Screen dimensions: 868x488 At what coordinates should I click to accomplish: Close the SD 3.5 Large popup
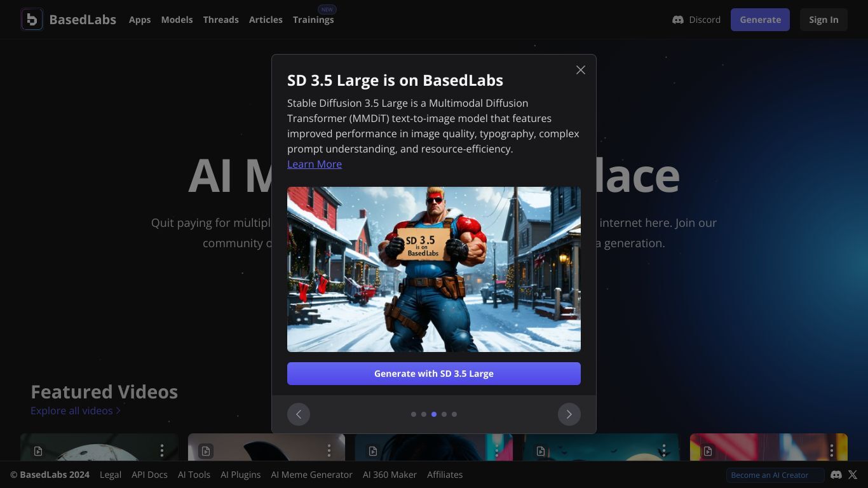pyautogui.click(x=581, y=70)
